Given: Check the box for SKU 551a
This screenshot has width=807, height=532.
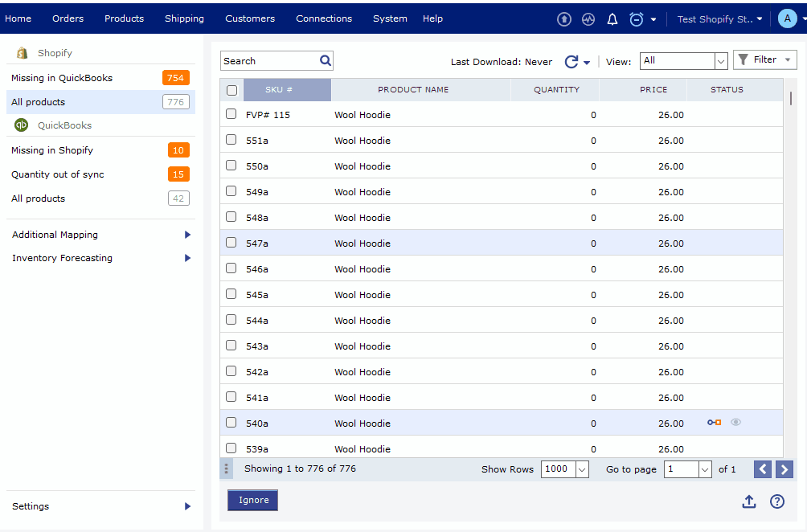Looking at the screenshot, I should pyautogui.click(x=231, y=140).
